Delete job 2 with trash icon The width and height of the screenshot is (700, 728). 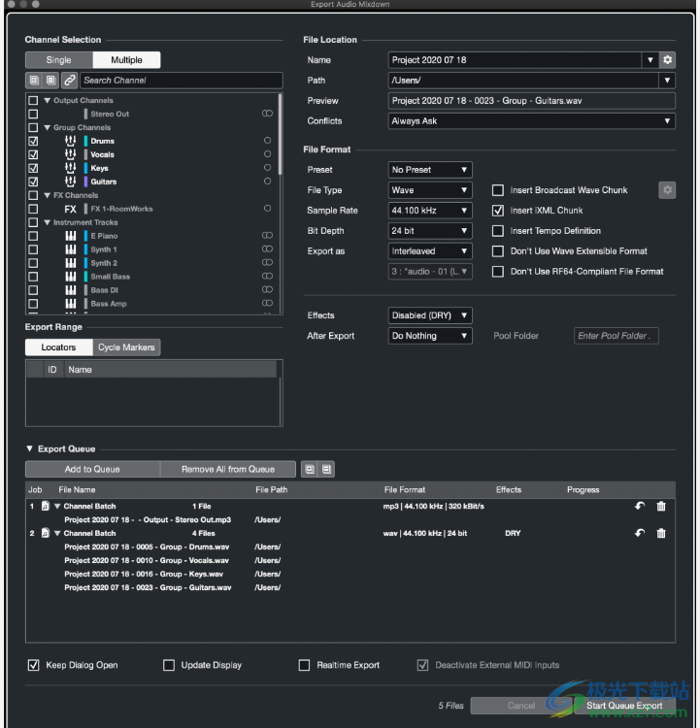coord(661,533)
